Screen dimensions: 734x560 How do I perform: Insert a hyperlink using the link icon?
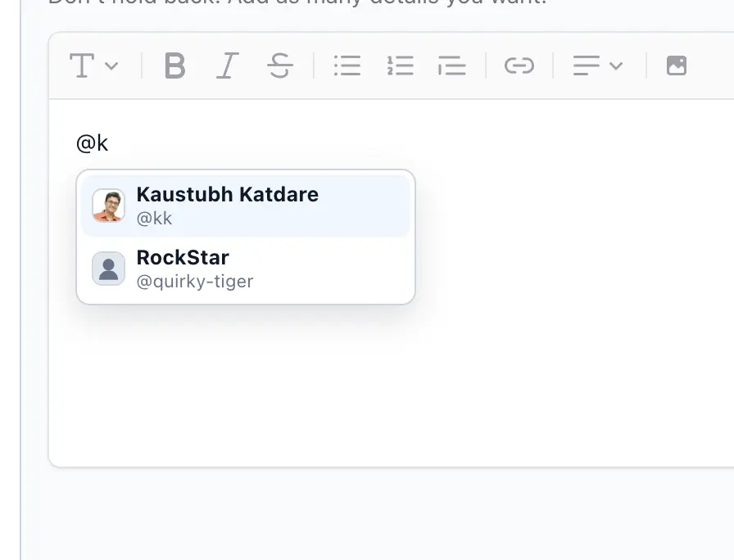[519, 65]
